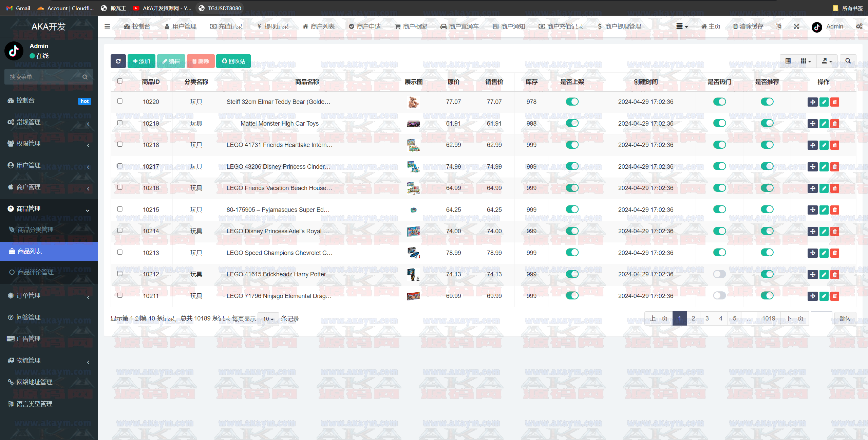Click the green 添加 button
The height and width of the screenshot is (440, 868).
[x=141, y=61]
